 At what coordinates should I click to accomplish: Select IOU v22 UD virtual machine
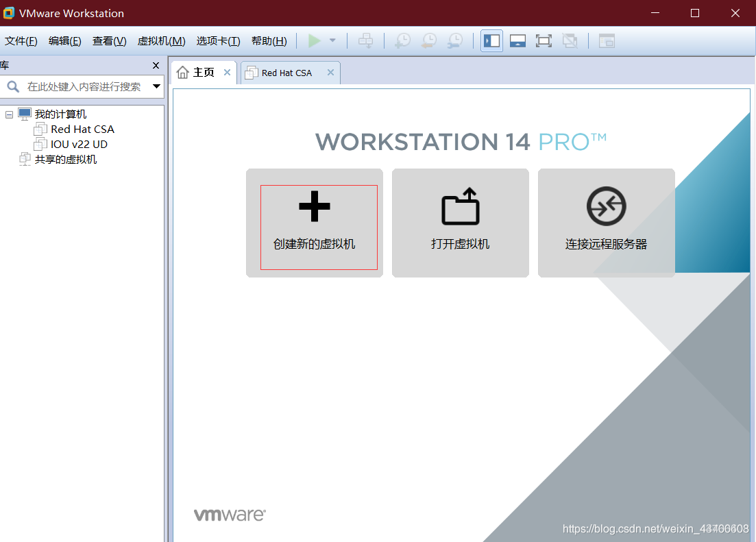click(79, 144)
